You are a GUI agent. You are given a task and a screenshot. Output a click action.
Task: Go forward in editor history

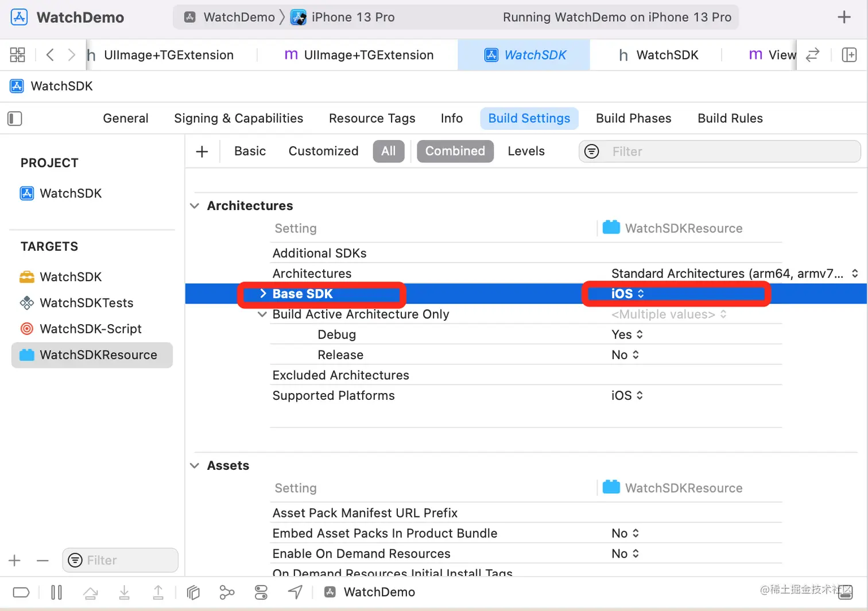point(71,55)
